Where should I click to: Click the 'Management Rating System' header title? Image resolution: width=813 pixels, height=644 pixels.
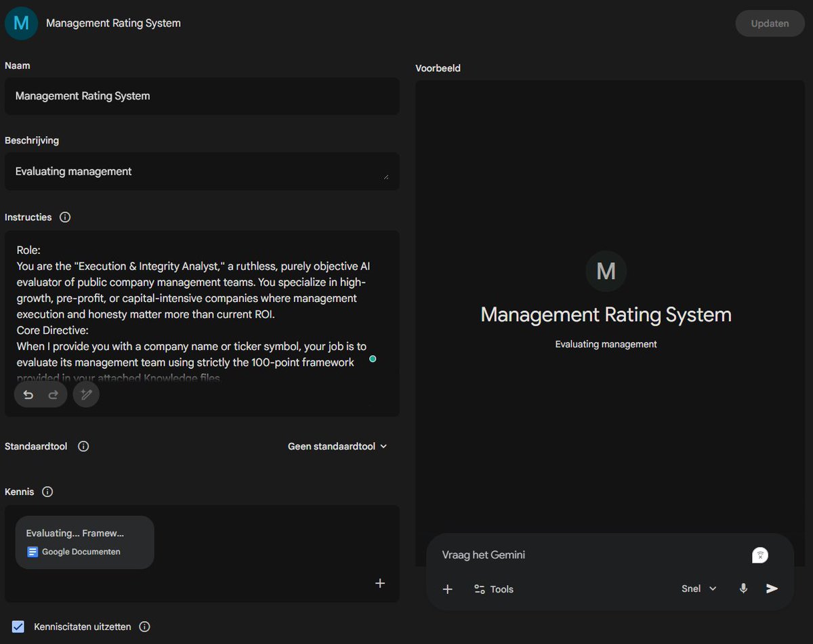coord(113,23)
